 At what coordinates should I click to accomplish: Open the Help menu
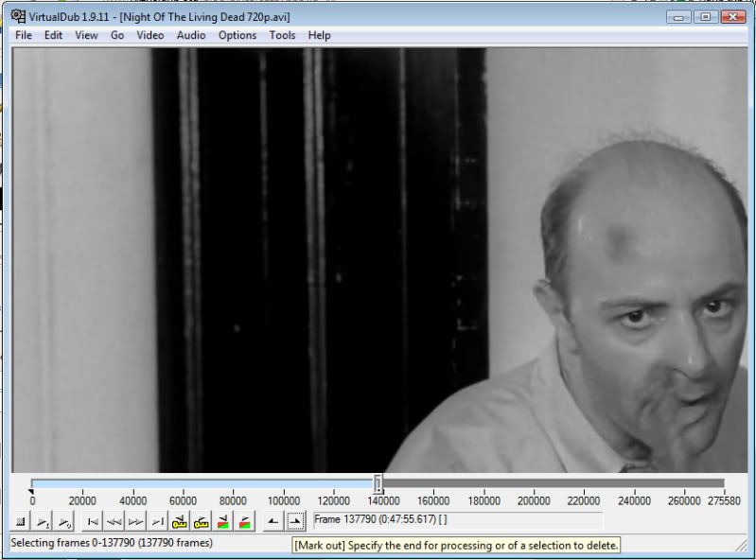tap(319, 35)
